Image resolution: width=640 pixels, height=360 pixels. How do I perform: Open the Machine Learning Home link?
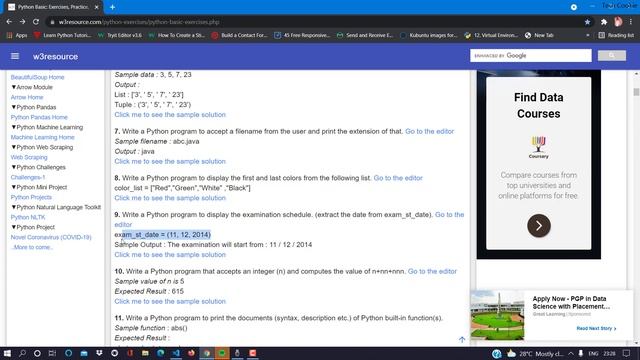pyautogui.click(x=42, y=137)
